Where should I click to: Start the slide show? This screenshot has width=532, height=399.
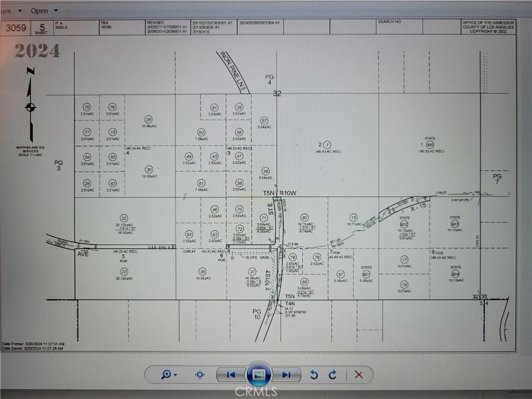259,374
